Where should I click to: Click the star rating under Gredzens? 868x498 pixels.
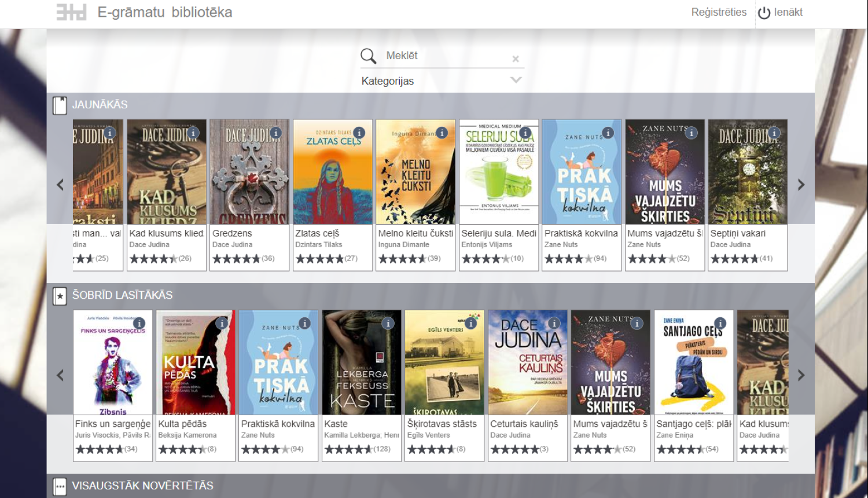pos(237,259)
